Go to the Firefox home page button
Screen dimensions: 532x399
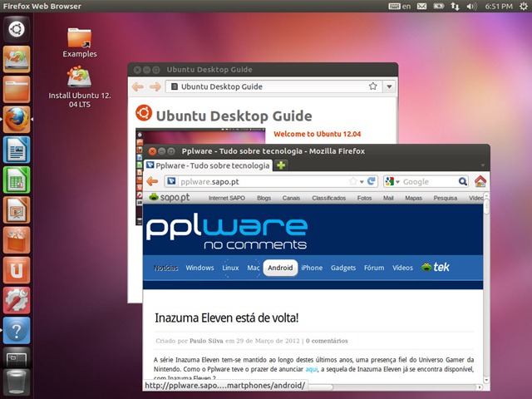coord(480,181)
